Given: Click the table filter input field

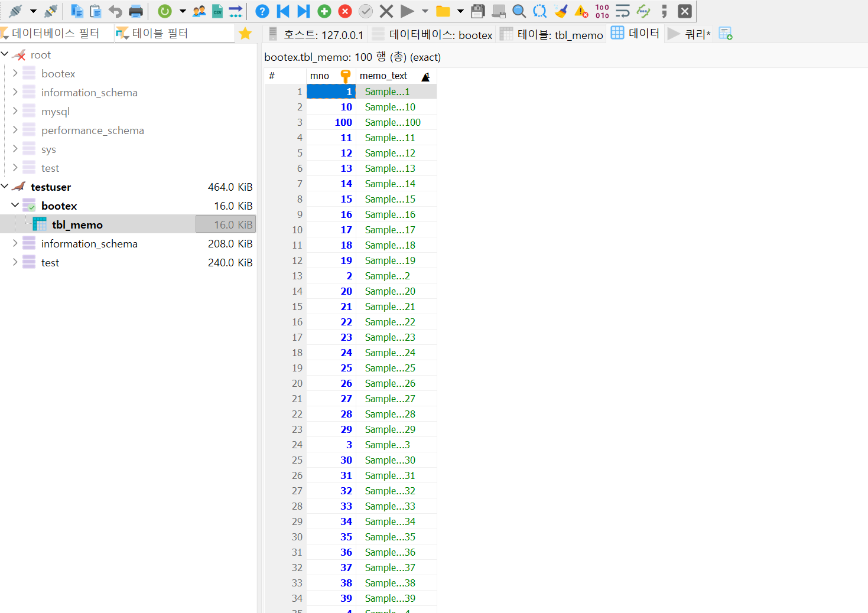Looking at the screenshot, I should coord(175,33).
